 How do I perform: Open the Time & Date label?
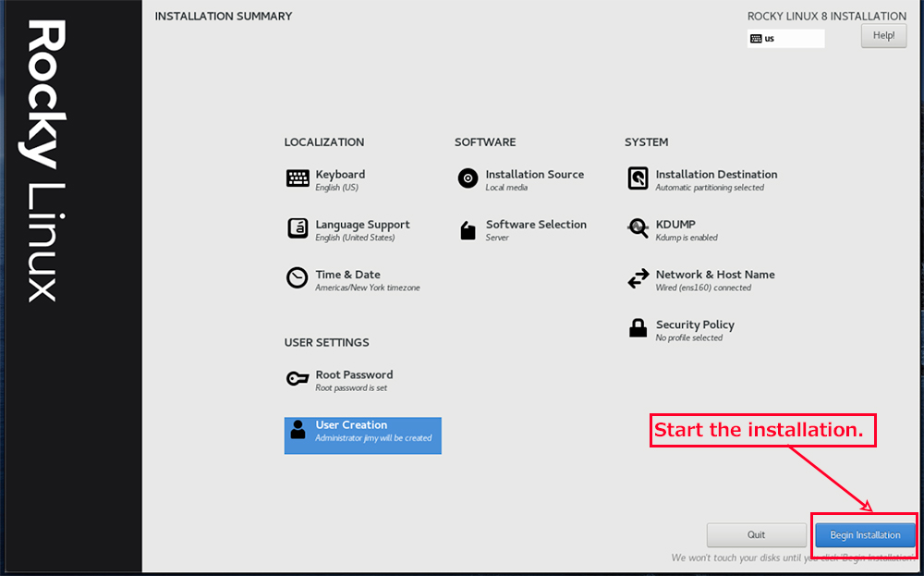pyautogui.click(x=347, y=275)
